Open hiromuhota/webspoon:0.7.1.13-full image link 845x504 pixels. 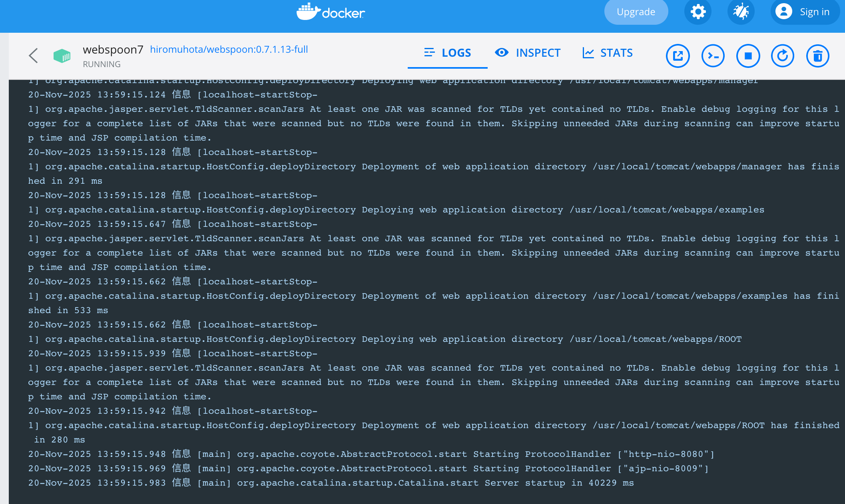pos(229,49)
